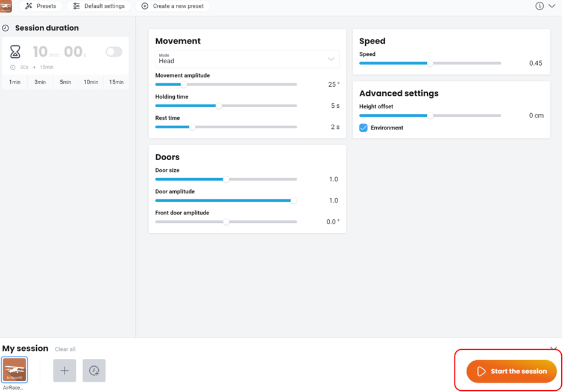Click the sliders icon for Default settings
The height and width of the screenshot is (392, 563).
[x=77, y=6]
